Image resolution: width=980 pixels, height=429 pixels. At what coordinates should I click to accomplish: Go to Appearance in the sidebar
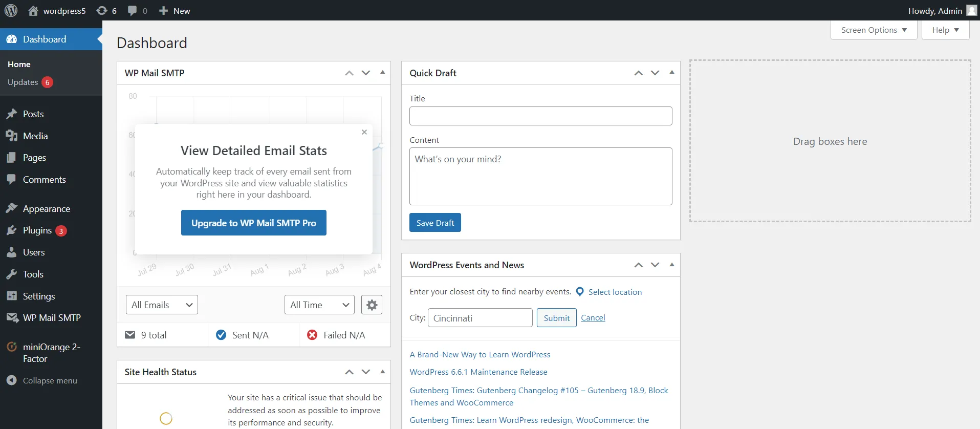tap(46, 209)
